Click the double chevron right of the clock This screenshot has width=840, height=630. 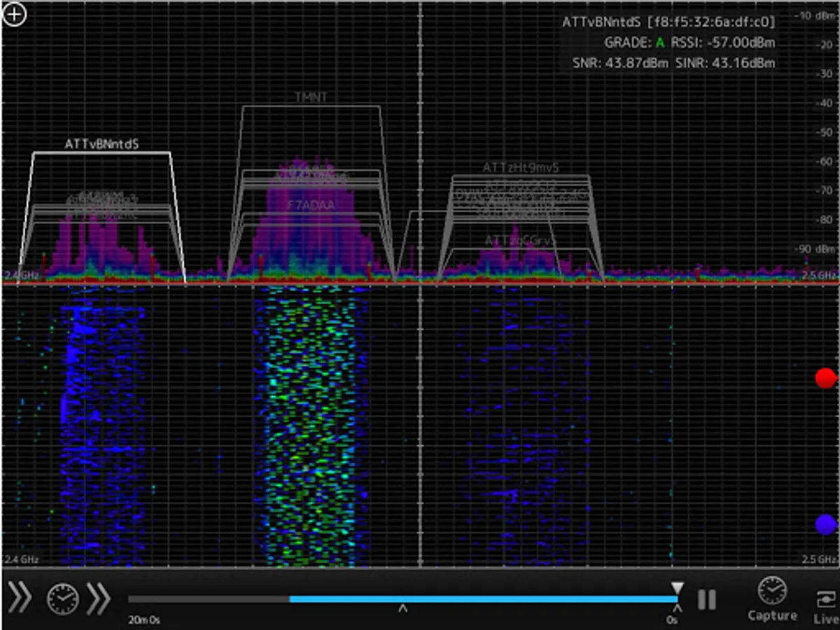[x=99, y=599]
